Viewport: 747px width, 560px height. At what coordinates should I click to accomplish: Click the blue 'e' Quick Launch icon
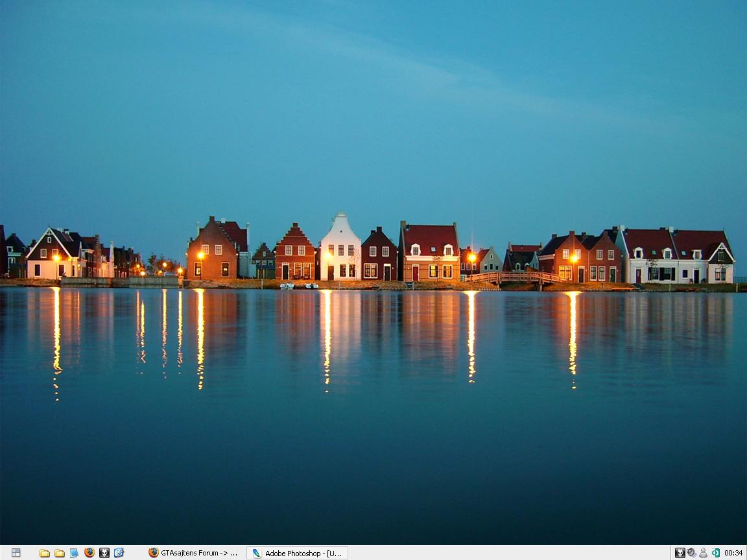coord(119,553)
